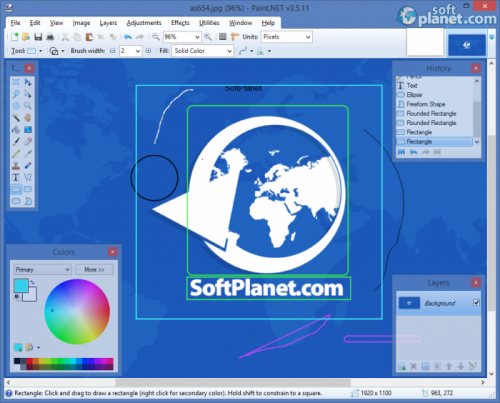Open the Primary color selector dropdown
Image resolution: width=500 pixels, height=403 pixels.
click(x=43, y=269)
